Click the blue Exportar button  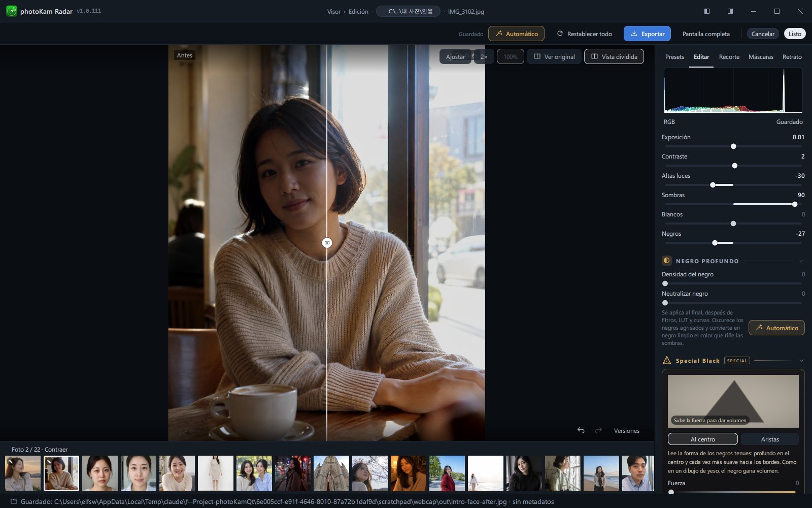point(647,34)
